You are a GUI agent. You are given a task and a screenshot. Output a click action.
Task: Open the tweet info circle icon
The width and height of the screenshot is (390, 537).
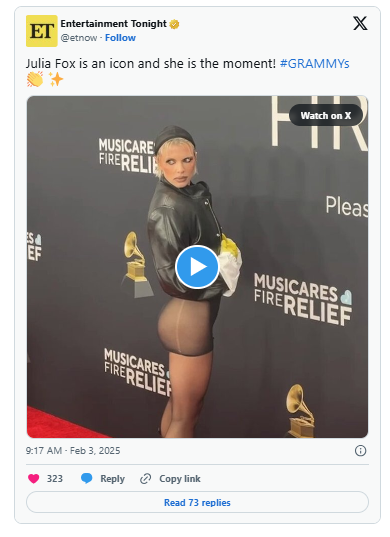pyautogui.click(x=360, y=451)
